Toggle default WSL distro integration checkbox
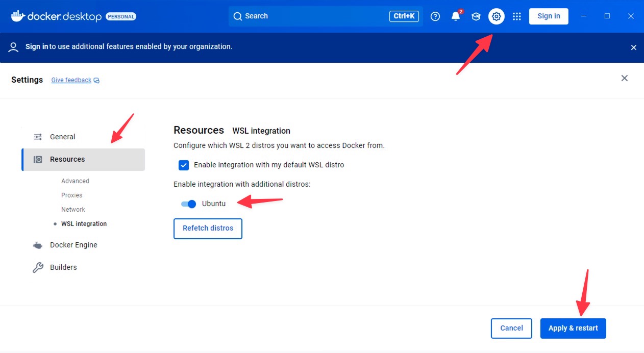This screenshot has height=353, width=644. (x=184, y=165)
